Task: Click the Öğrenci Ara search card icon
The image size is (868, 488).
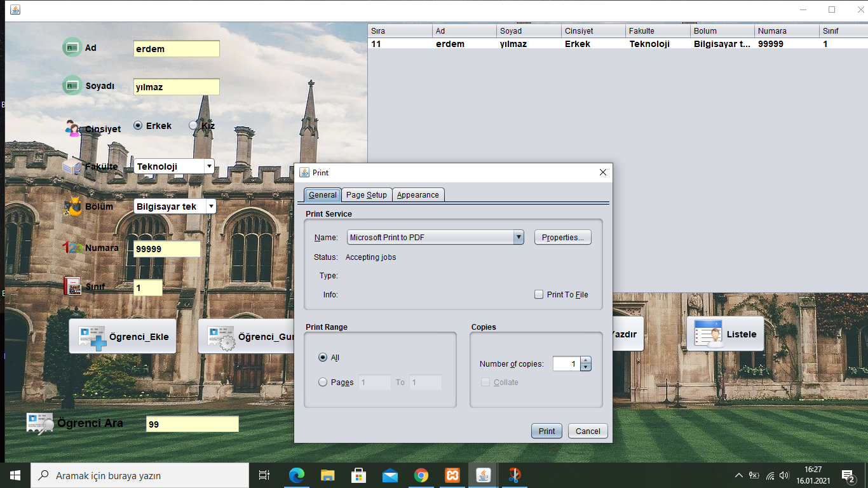Action: point(40,424)
